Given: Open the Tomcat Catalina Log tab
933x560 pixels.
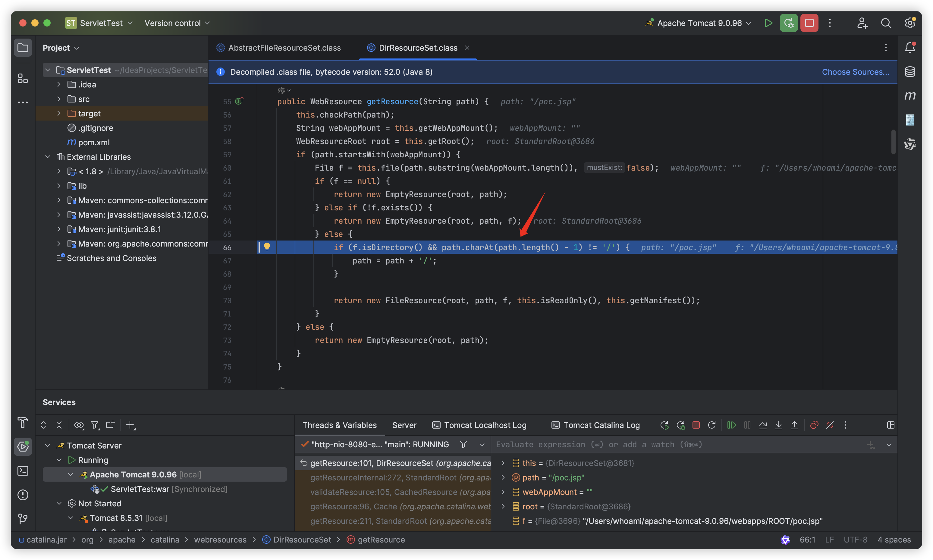Looking at the screenshot, I should point(595,425).
